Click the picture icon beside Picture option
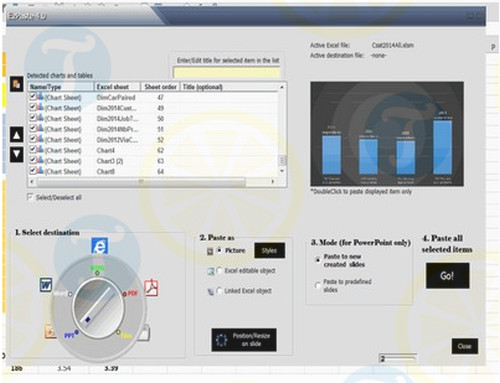 click(x=210, y=251)
